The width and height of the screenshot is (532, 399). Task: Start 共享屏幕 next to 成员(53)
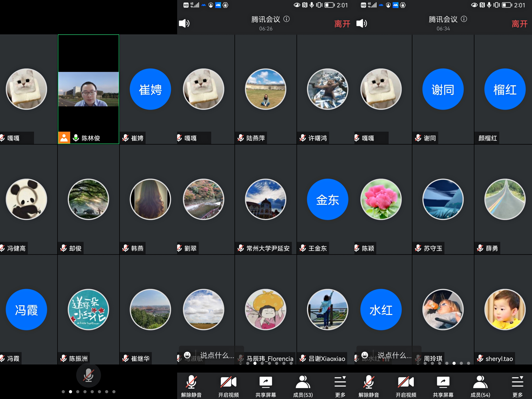click(266, 386)
